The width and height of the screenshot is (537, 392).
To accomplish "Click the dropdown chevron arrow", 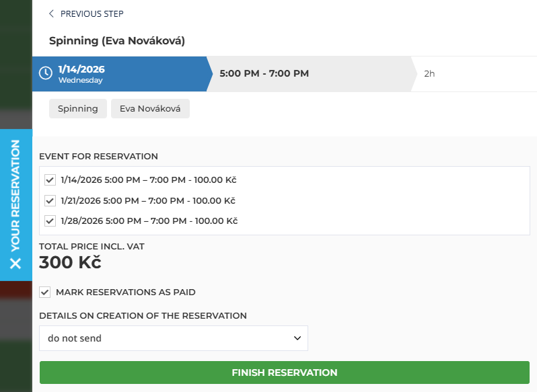I will [x=297, y=338].
